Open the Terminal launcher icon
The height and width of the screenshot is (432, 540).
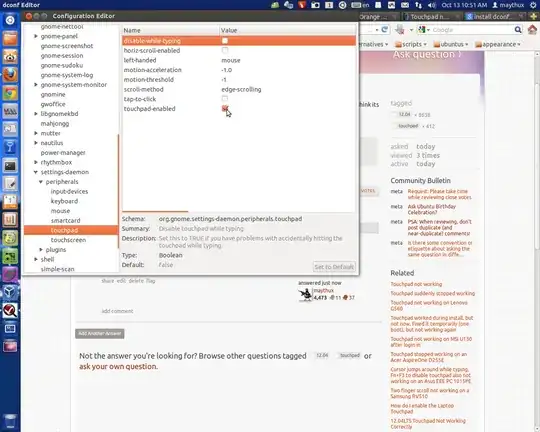click(x=10, y=166)
